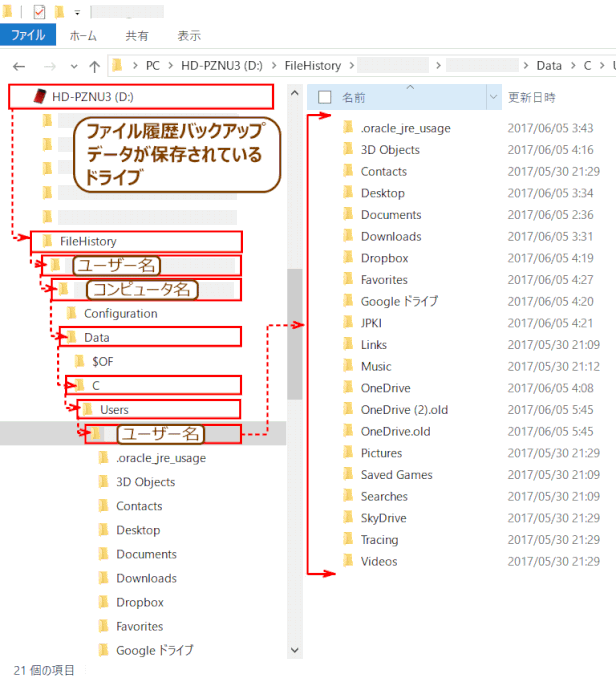Click the Music folder icon
Image resolution: width=616 pixels, height=682 pixels.
point(348,366)
